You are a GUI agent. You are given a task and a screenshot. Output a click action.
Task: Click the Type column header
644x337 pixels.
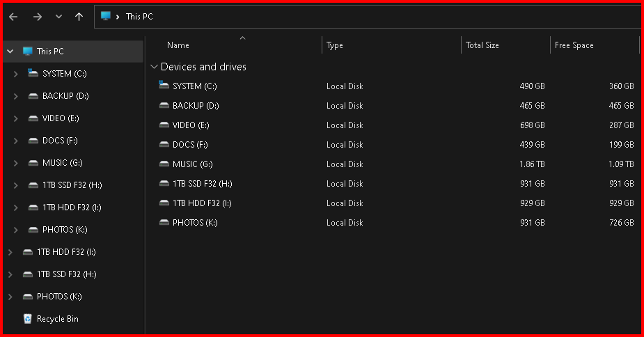coord(335,45)
